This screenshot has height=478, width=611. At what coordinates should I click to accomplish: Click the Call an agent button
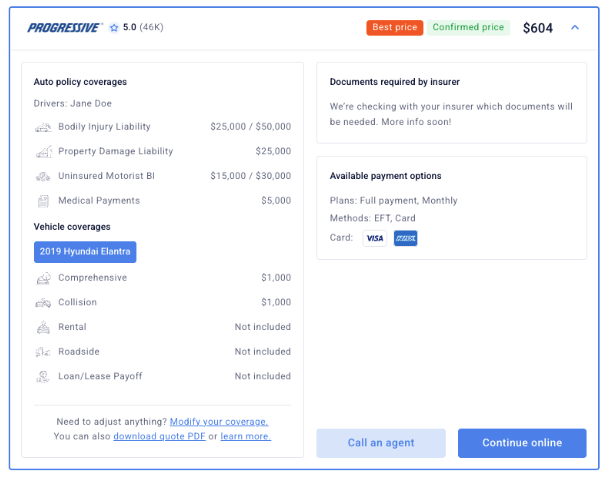[x=381, y=443]
